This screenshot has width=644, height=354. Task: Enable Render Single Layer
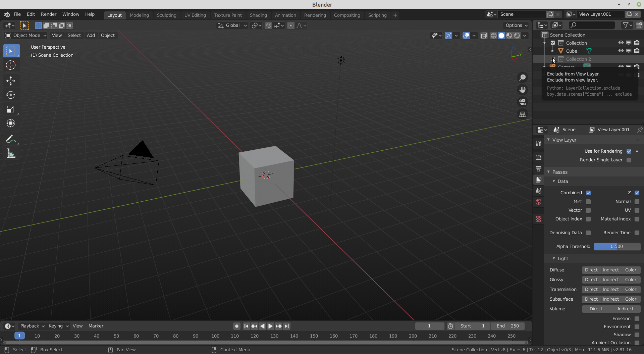[x=629, y=160]
